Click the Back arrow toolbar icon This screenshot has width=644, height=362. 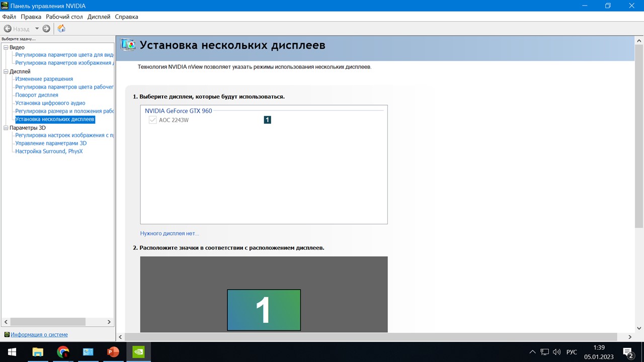8,29
